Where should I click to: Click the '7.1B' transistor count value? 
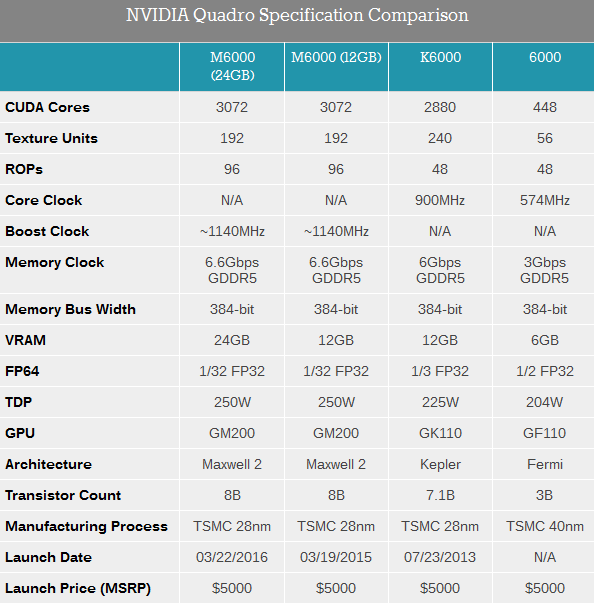[x=440, y=495]
